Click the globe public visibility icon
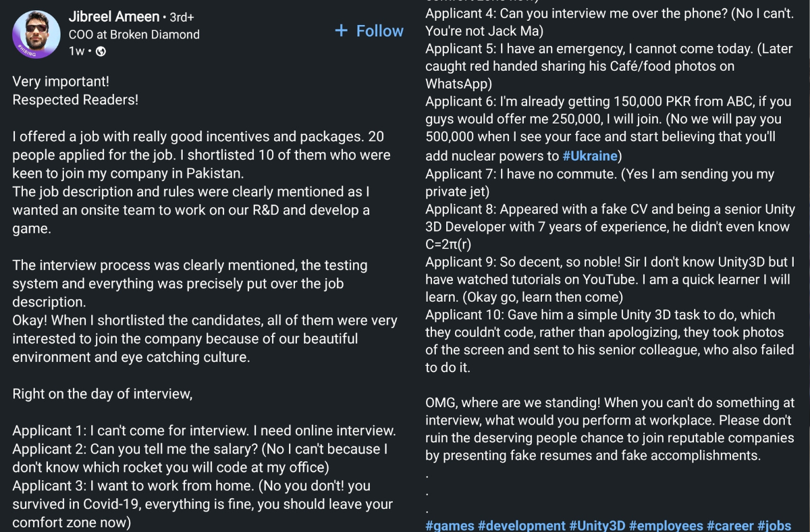 [x=101, y=51]
